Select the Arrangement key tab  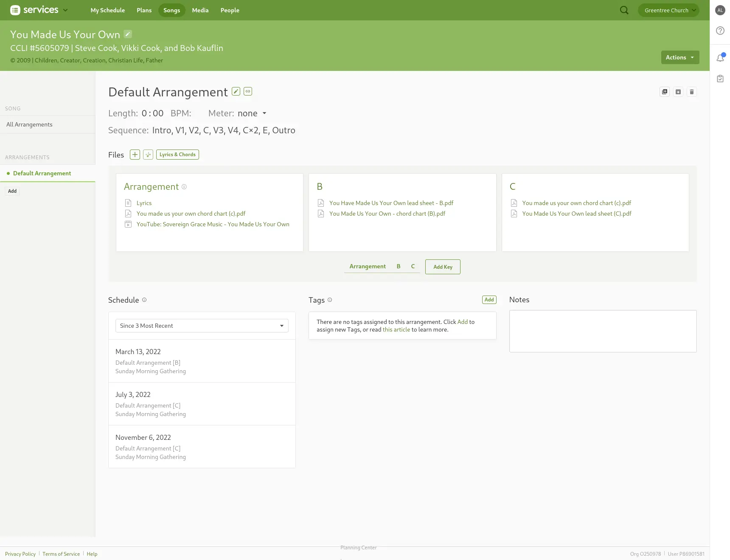point(368,266)
